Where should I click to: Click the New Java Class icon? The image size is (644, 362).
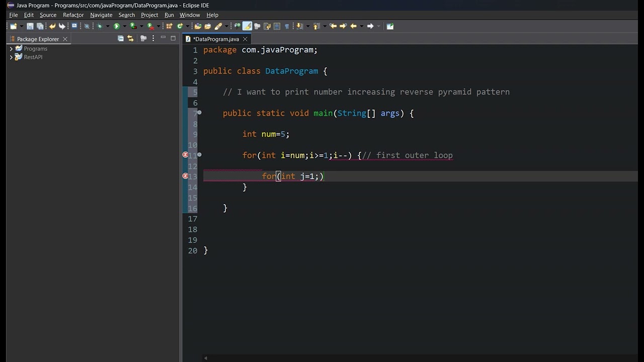click(179, 26)
